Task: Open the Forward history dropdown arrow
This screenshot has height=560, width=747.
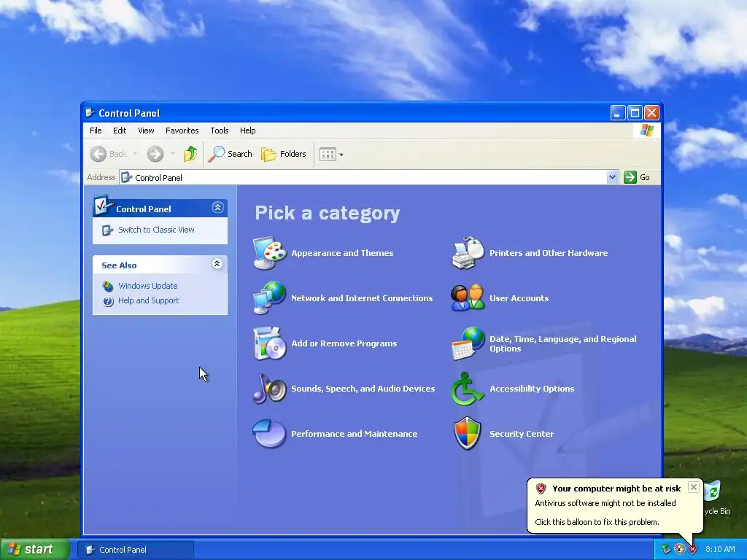Action: [172, 154]
